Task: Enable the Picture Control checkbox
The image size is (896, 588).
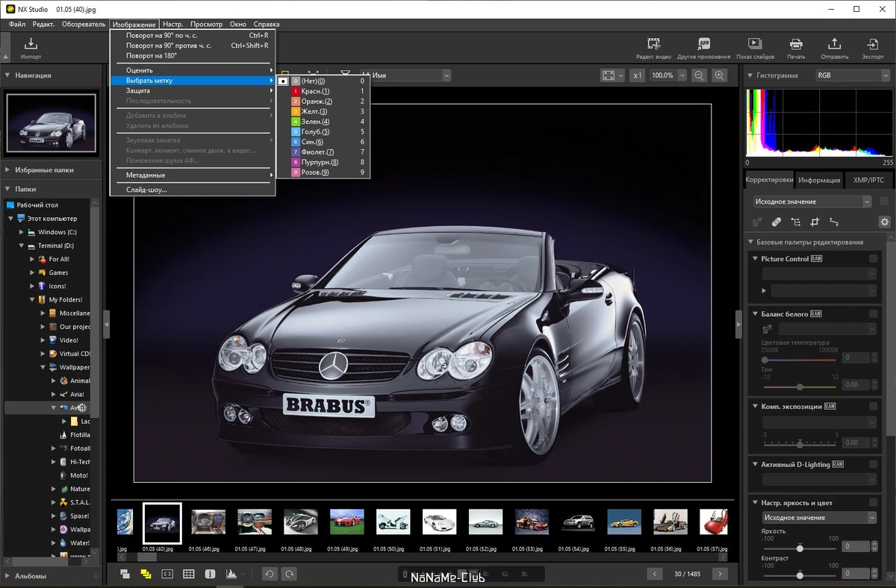Action: (873, 259)
